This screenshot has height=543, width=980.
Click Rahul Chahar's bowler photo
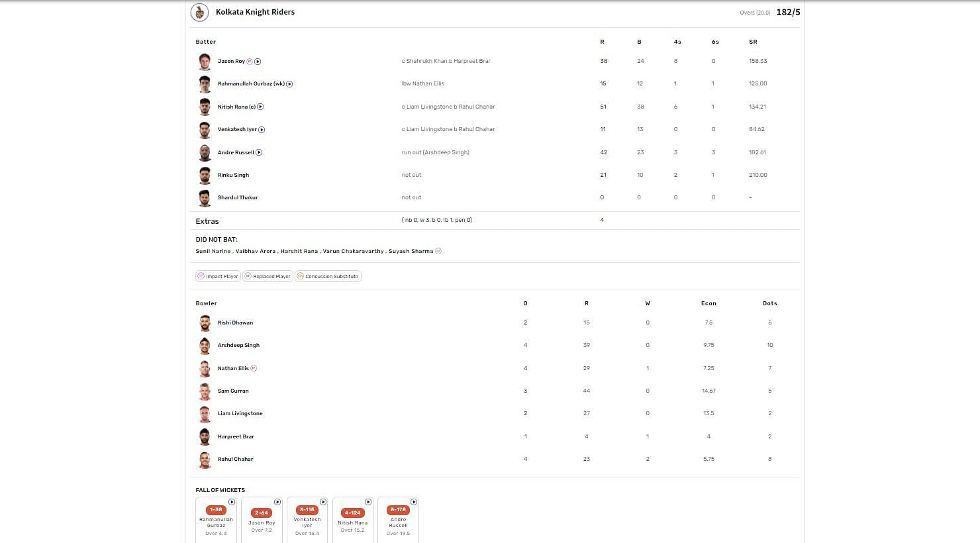tap(205, 460)
